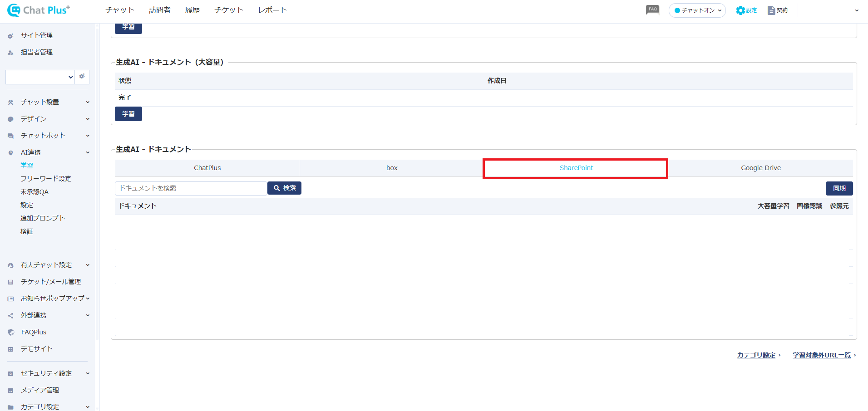
Task: Open 追加プロンプト in sidebar
Action: [43, 218]
